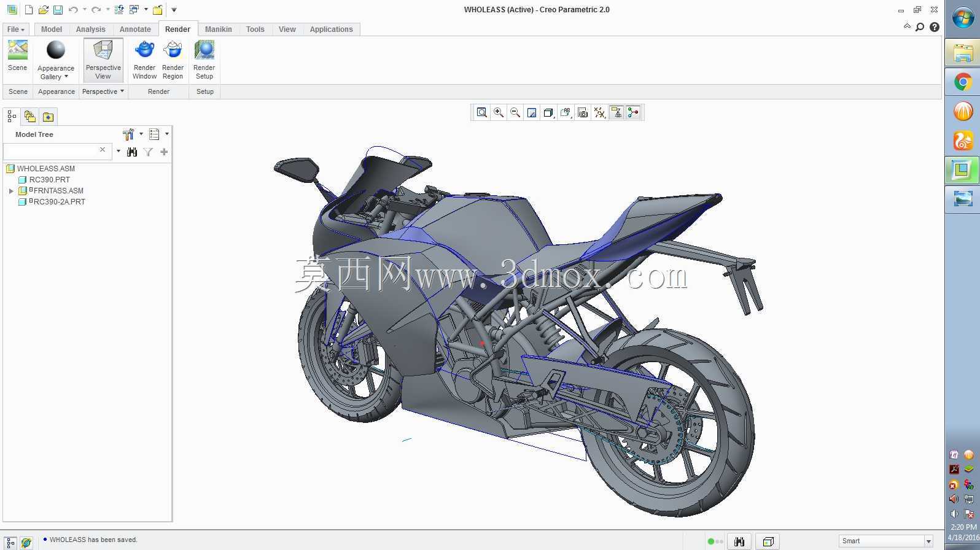
Task: Click the Windows switcher icon in the quick access toolbar
Action: pos(134,10)
